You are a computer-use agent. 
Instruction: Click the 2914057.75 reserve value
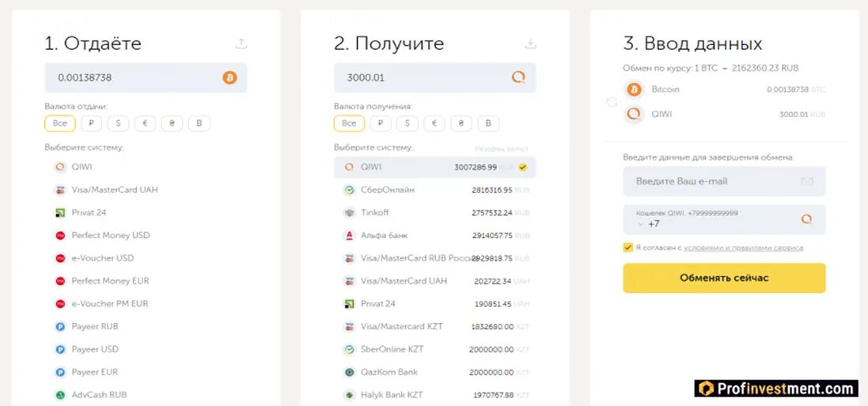tap(492, 235)
